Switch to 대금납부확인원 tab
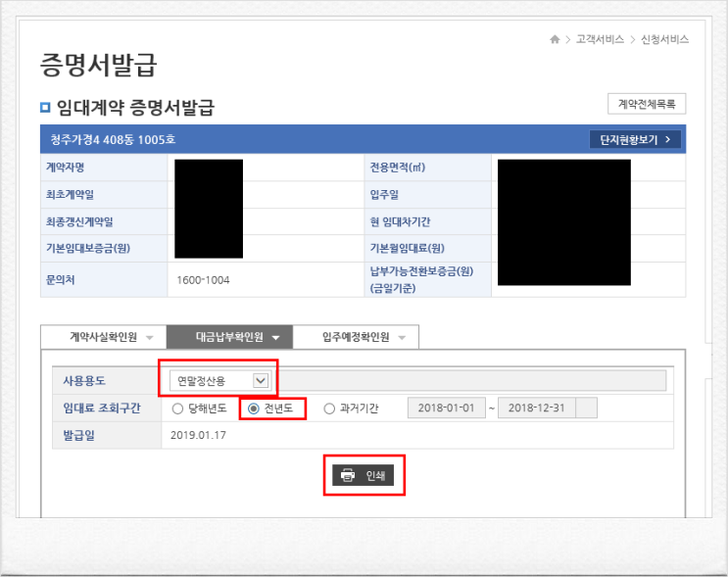This screenshot has height=577, width=728. 230,337
